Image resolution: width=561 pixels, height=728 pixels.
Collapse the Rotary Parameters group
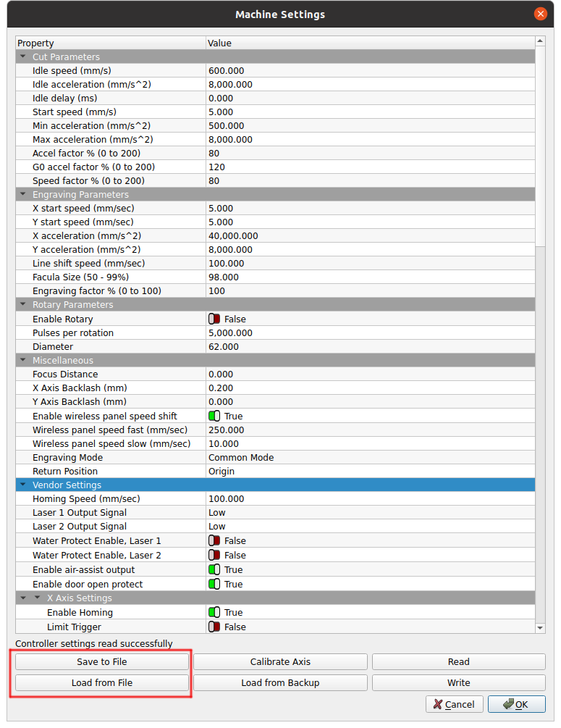tap(23, 305)
